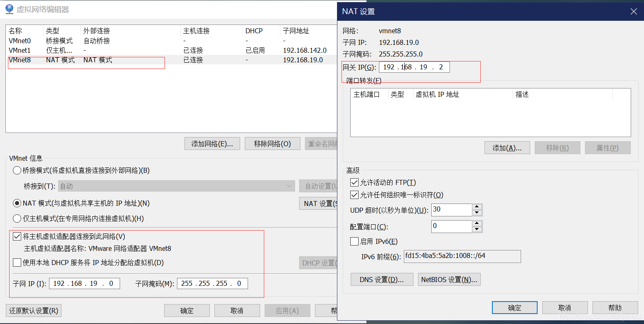
Task: Click 帮助 in NAT 设置 dialog
Action: [615, 308]
